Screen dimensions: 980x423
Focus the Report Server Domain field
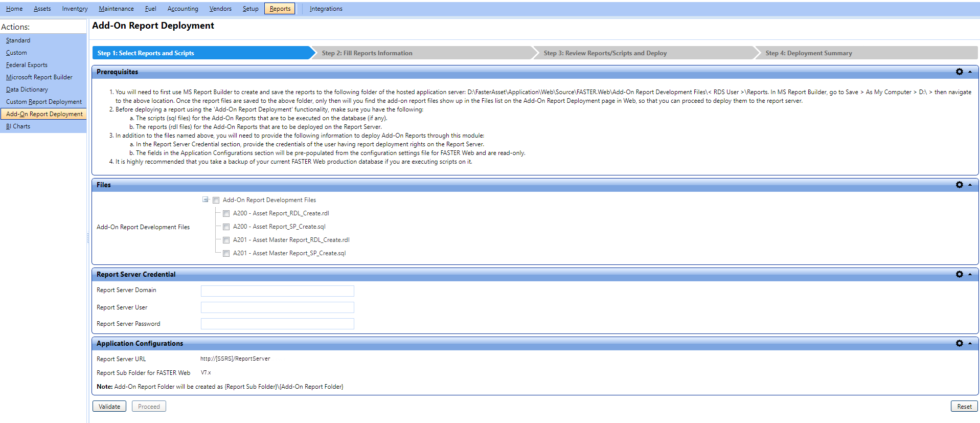pos(278,291)
